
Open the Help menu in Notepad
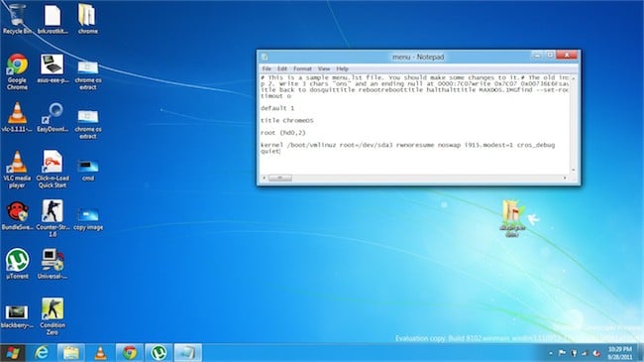point(342,68)
